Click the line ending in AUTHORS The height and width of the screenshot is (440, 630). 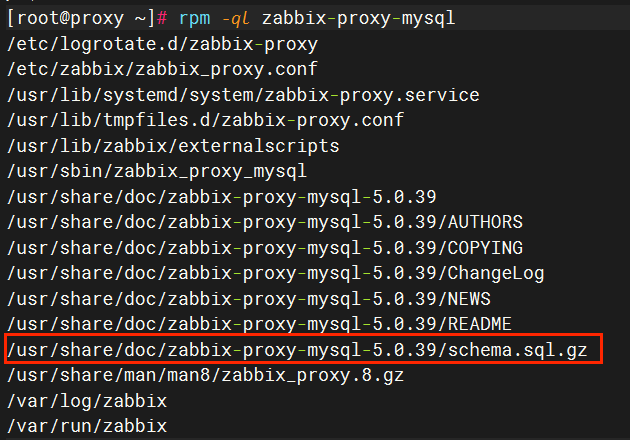[265, 223]
